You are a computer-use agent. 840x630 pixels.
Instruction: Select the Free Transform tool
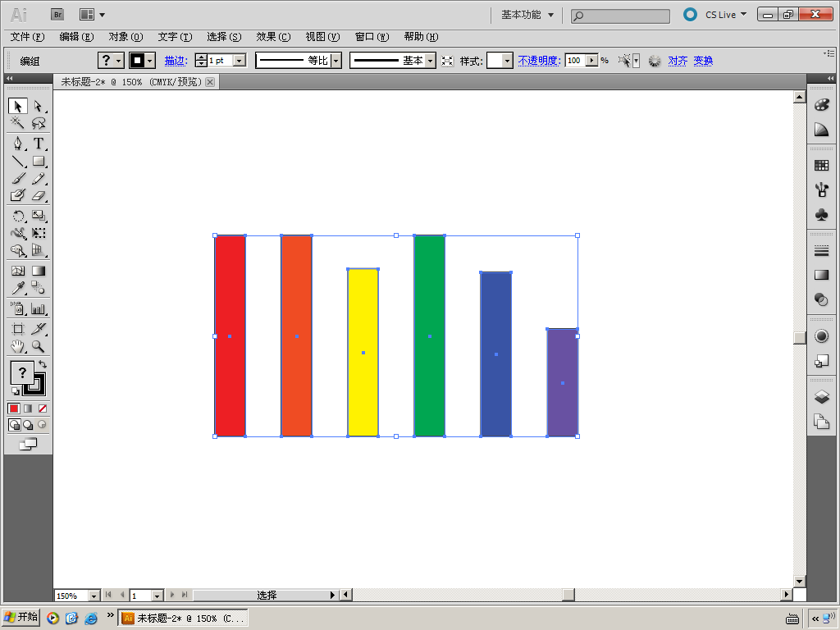tap(38, 233)
